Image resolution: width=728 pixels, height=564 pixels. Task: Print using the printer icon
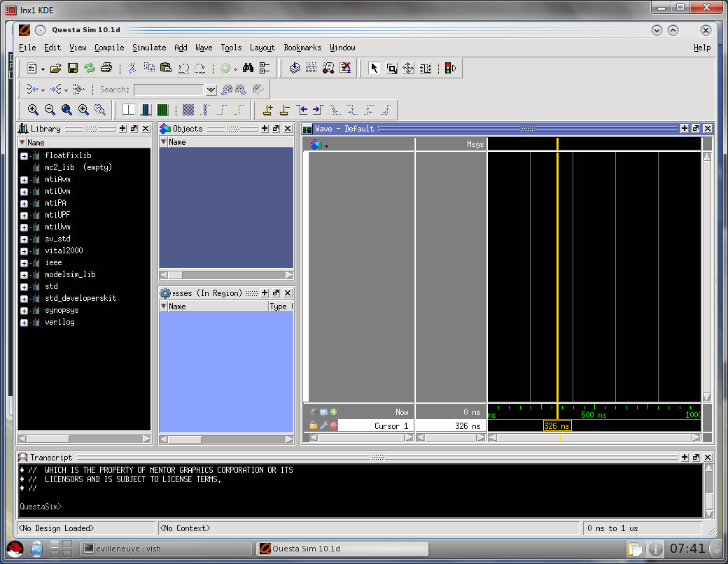pos(106,69)
